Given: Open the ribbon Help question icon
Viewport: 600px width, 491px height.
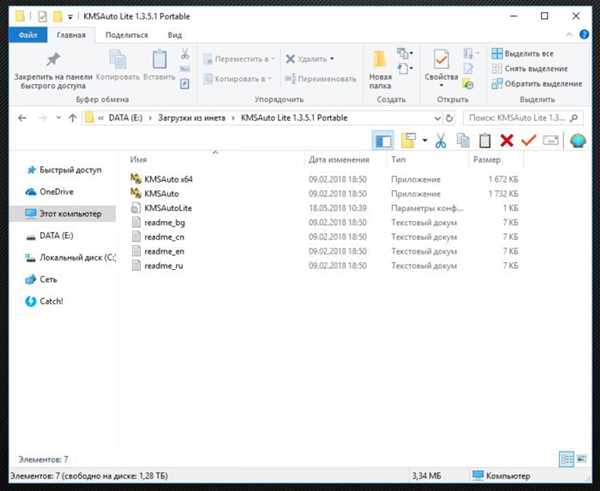Looking at the screenshot, I should [584, 34].
